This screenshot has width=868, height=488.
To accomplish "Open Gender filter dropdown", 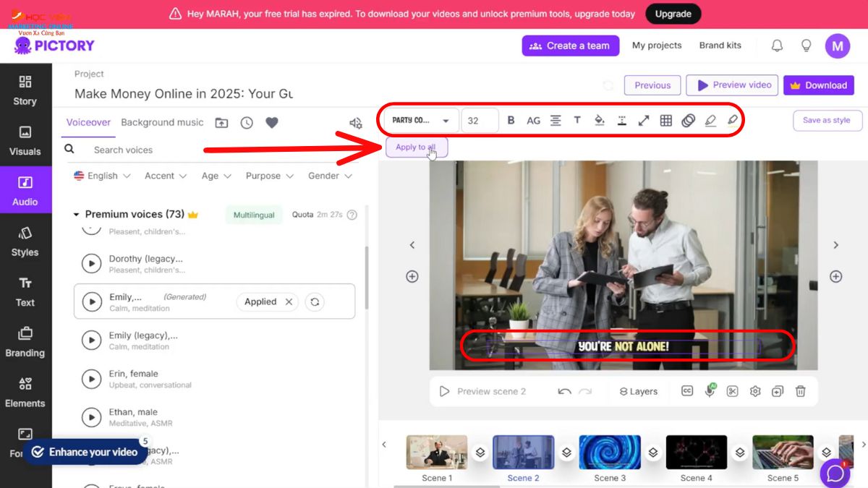I will click(330, 176).
